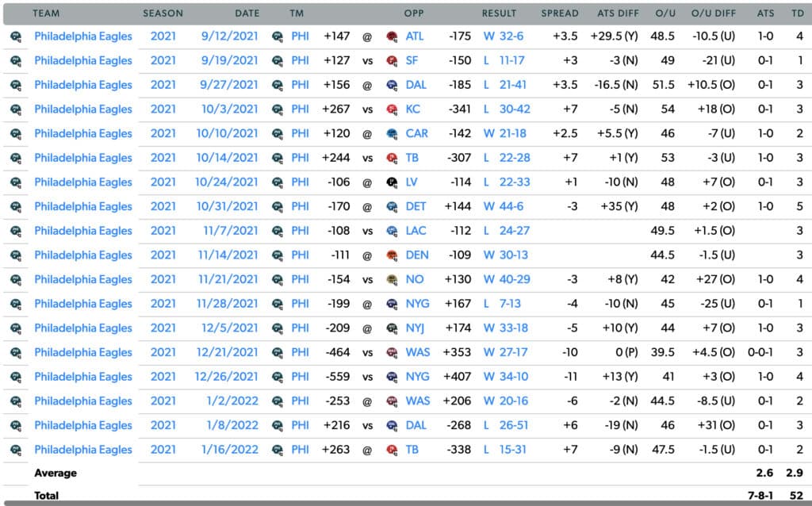Sort table by the DATE column header
Screen dimensions: 812x506
tap(247, 13)
